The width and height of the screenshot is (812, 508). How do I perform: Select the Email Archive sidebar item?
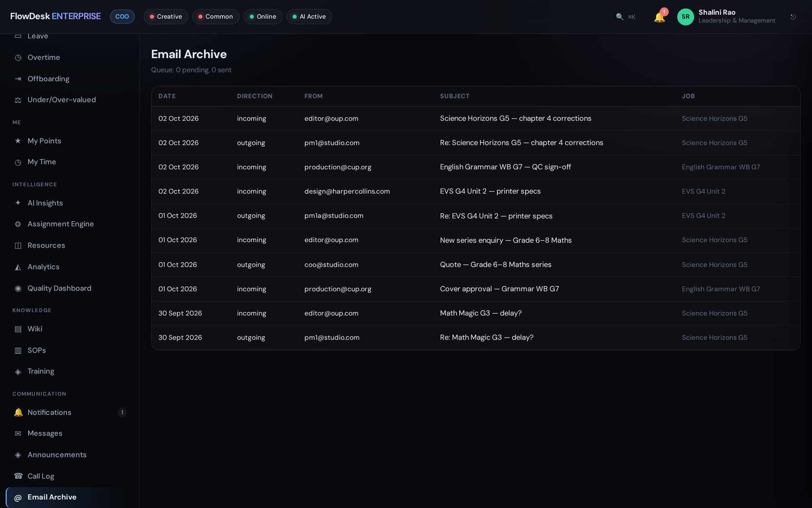[70, 497]
